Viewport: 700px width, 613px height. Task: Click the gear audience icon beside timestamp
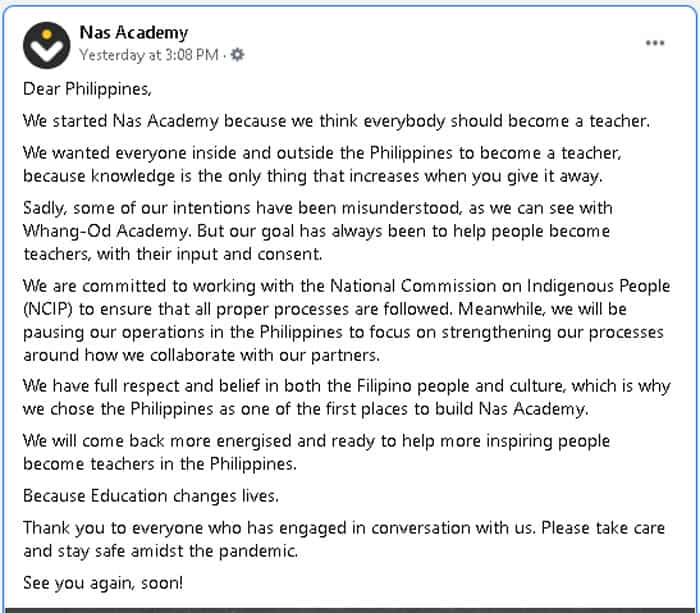tap(237, 54)
